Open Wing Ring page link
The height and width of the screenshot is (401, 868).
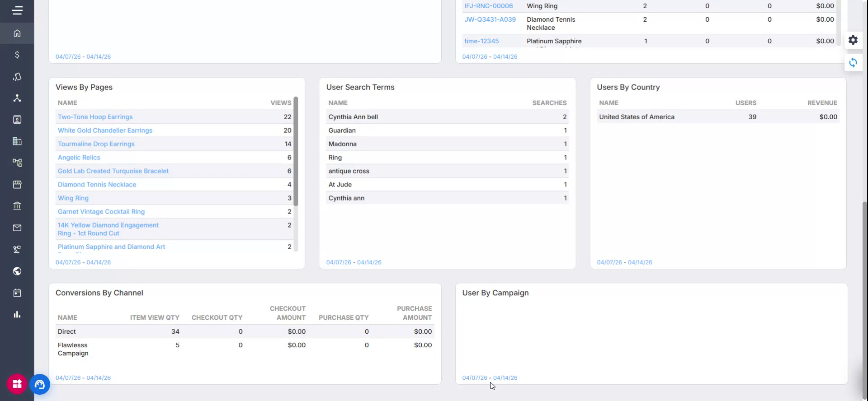tap(73, 198)
